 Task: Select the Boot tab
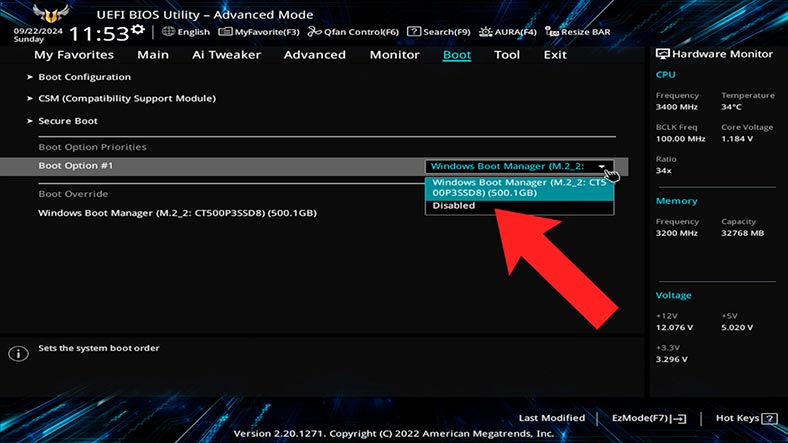pyautogui.click(x=457, y=55)
